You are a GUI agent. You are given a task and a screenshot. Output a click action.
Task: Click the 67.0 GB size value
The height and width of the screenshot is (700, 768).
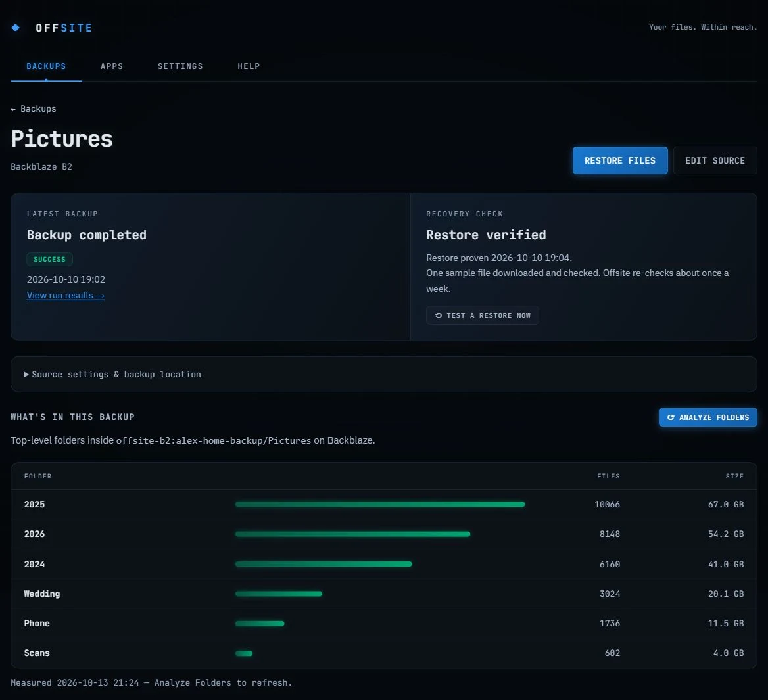coord(726,504)
